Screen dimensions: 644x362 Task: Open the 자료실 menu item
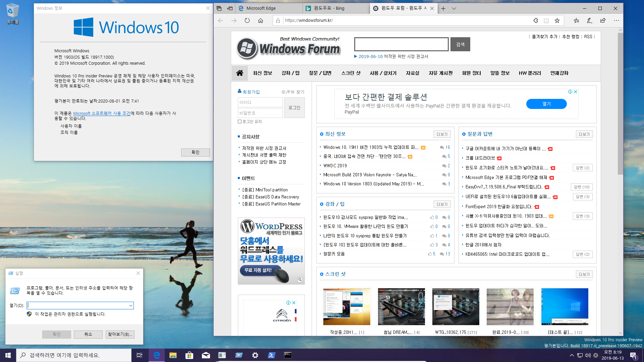pyautogui.click(x=413, y=73)
